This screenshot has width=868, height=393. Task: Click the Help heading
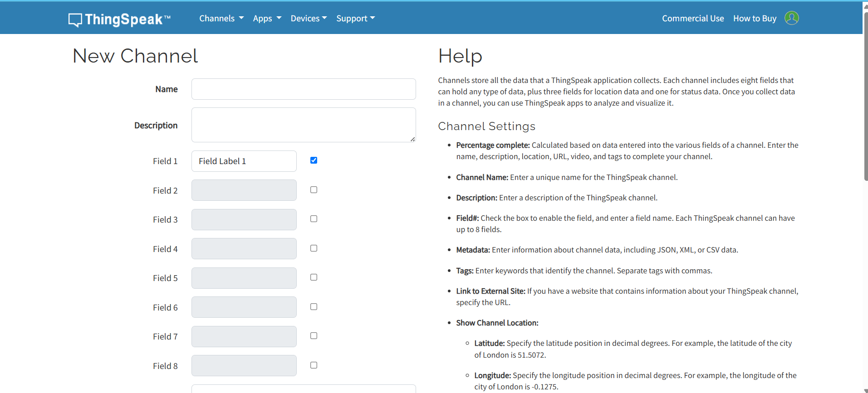click(x=460, y=56)
